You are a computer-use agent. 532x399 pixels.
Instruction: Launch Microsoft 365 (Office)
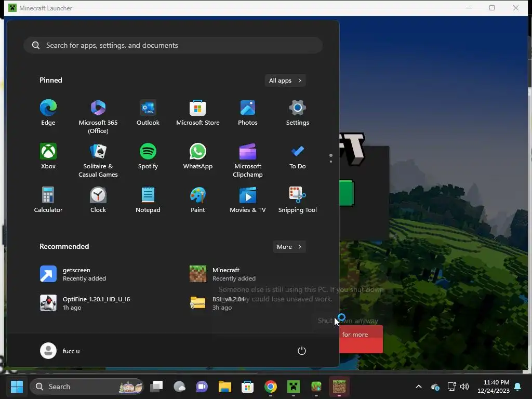point(98,116)
